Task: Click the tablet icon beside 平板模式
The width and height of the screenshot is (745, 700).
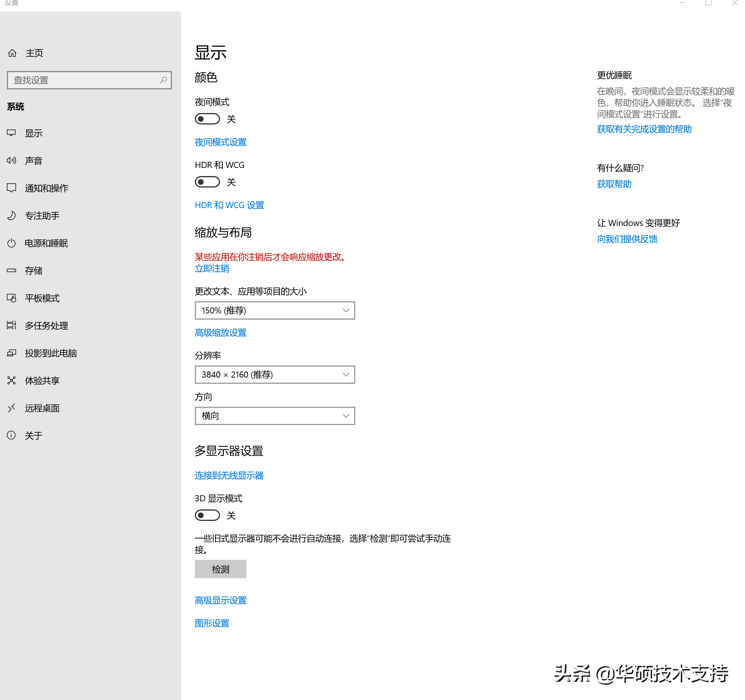Action: point(11,298)
